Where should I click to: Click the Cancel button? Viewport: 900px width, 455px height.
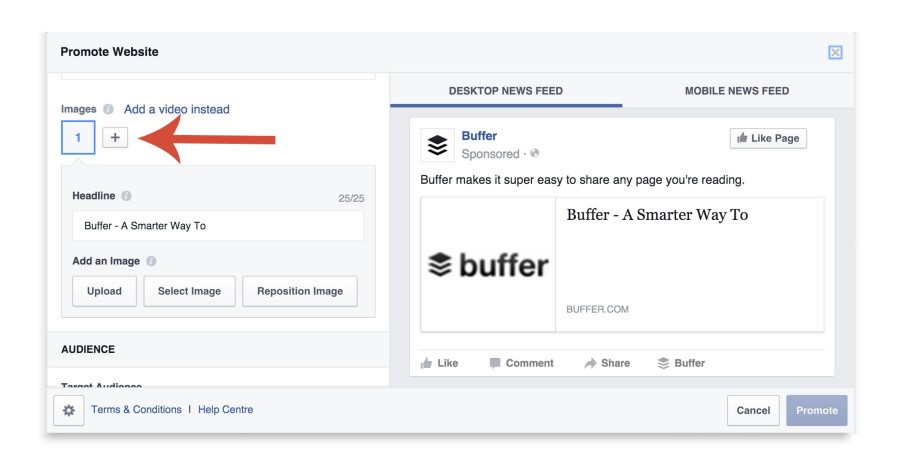(753, 410)
